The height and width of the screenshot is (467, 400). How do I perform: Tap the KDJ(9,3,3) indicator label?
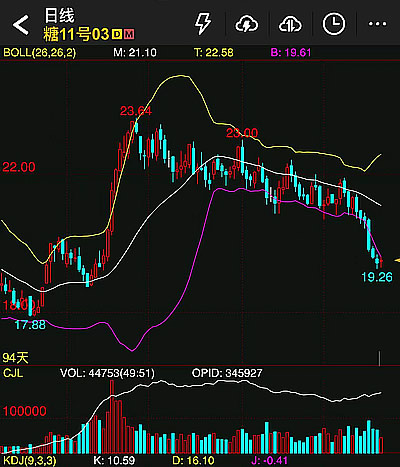30,461
